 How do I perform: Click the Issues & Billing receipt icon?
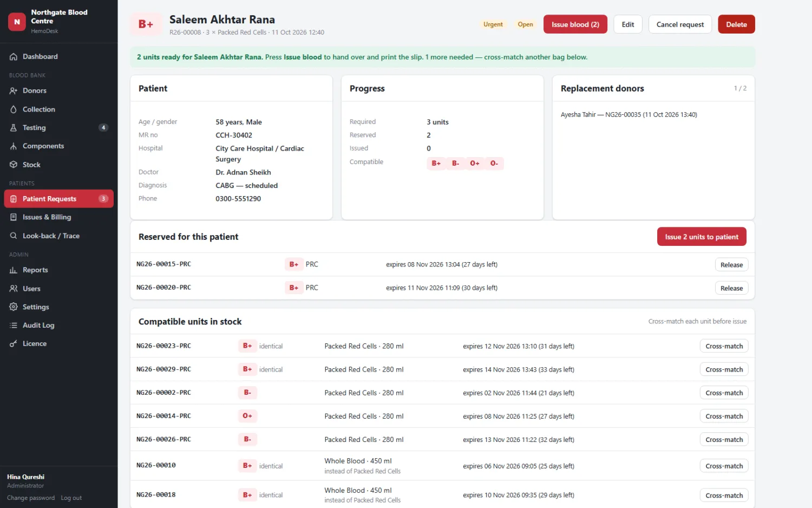click(14, 217)
